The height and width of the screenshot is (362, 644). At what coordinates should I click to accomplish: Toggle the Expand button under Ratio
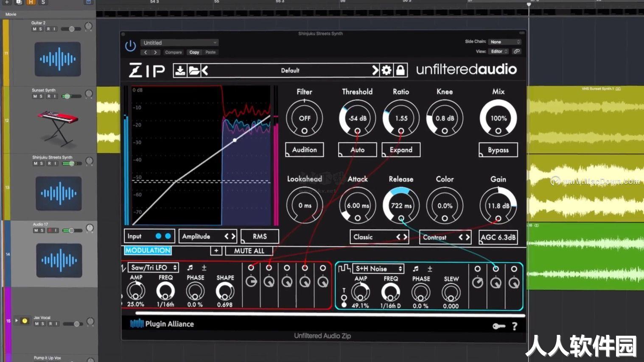(401, 150)
